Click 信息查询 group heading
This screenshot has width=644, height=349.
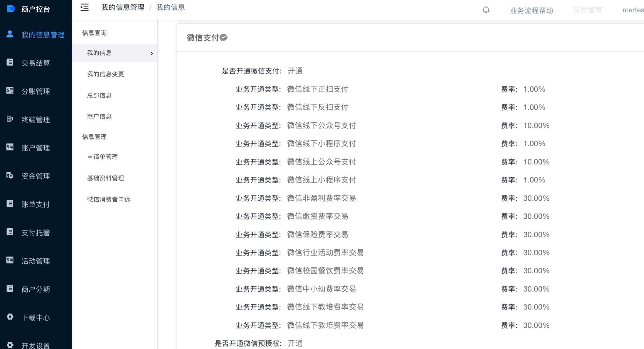click(x=94, y=33)
